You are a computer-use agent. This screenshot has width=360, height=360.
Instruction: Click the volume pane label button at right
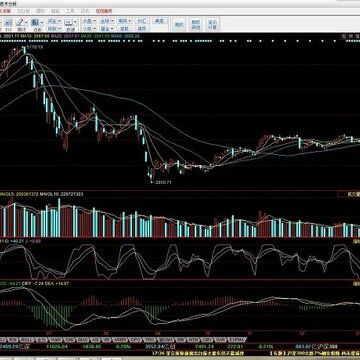pyautogui.click(x=349, y=194)
